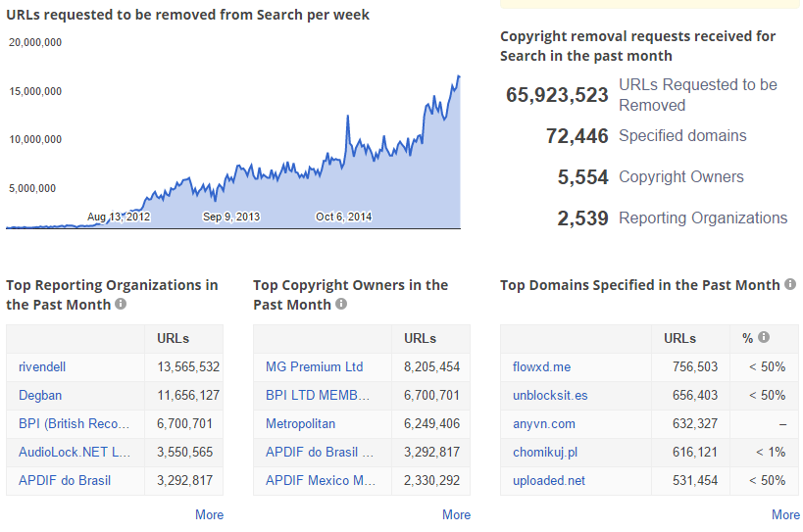
Task: Click the peak of the URL removal chart
Action: pyautogui.click(x=458, y=77)
